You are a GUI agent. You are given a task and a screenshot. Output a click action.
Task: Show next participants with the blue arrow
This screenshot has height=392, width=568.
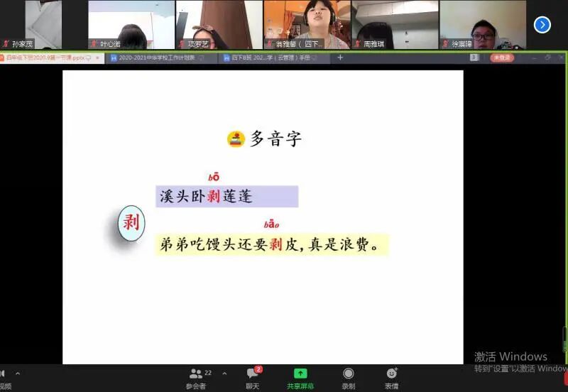[x=542, y=25]
